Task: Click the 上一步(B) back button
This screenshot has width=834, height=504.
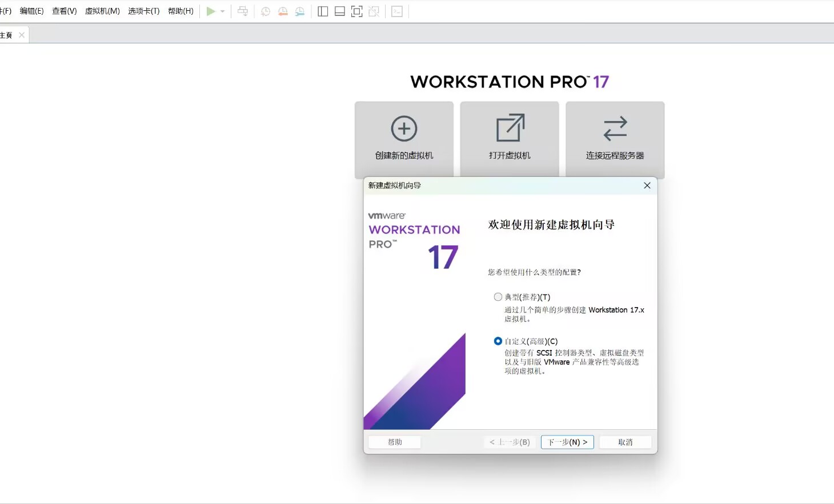Action: tap(510, 442)
